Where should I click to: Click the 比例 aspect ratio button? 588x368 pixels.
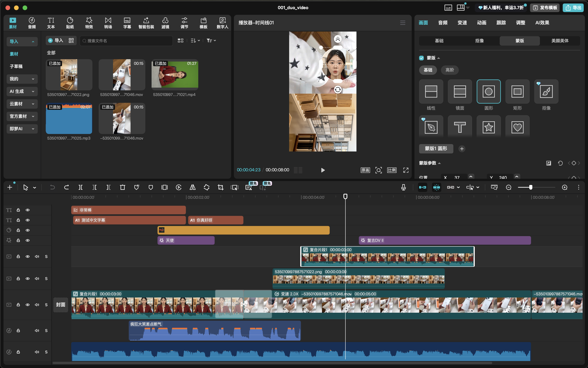(x=392, y=170)
